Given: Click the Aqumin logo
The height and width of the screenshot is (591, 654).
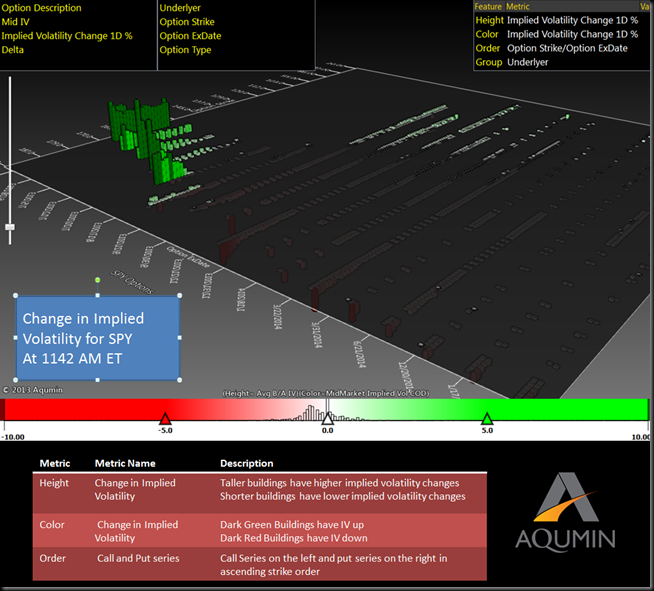Looking at the screenshot, I should (565, 512).
